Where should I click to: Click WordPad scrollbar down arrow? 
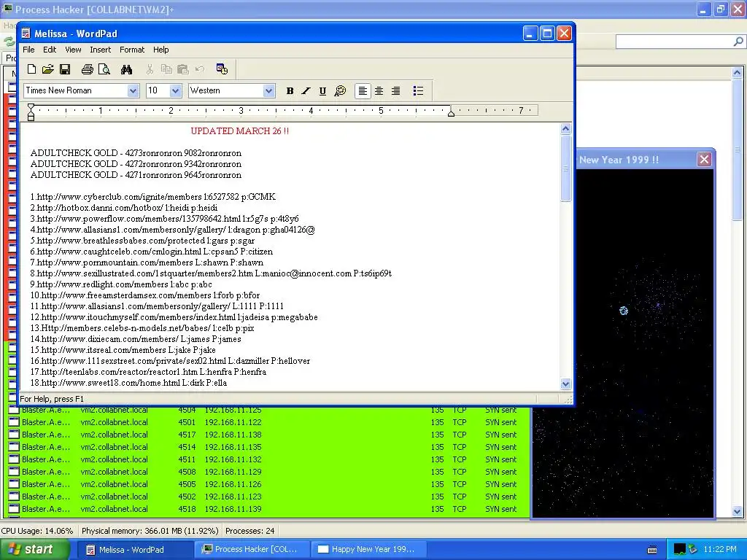coord(565,384)
